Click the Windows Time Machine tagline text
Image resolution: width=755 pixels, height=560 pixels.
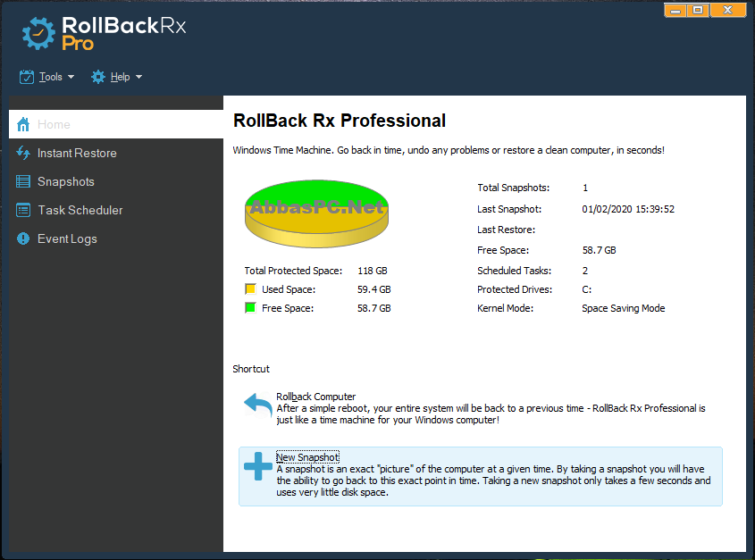pyautogui.click(x=449, y=150)
